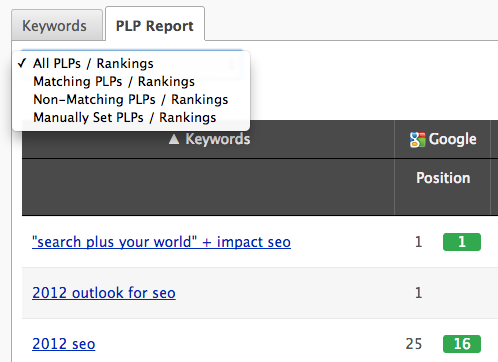498x362 pixels.
Task: Click the ascending sort triangle beside Keywords
Action: [x=174, y=139]
